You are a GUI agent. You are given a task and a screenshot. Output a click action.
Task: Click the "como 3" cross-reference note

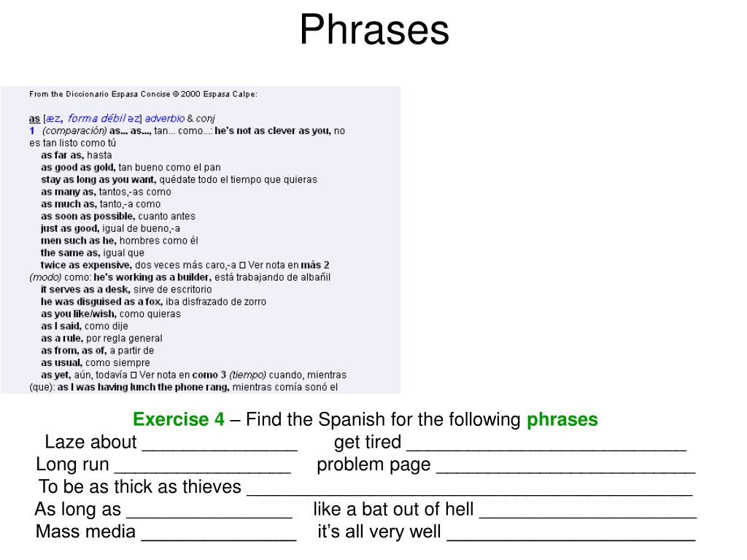pyautogui.click(x=210, y=375)
